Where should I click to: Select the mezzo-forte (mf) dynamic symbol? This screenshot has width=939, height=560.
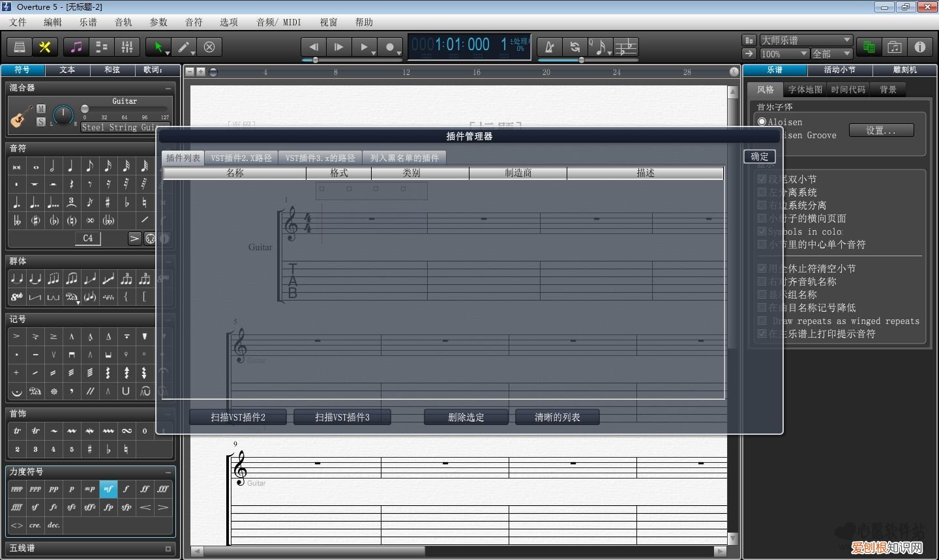pos(108,488)
